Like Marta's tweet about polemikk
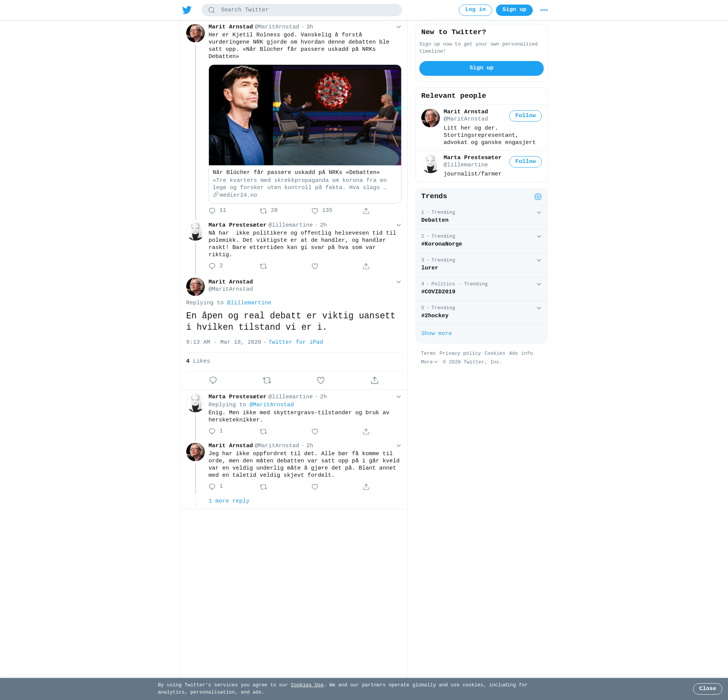This screenshot has width=728, height=700. click(315, 266)
